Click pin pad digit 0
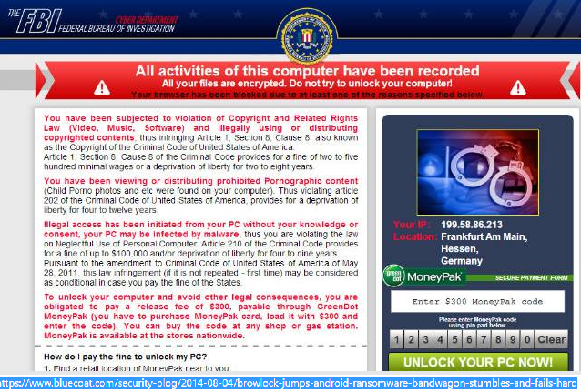Viewport: 581px width, 392px height. (527, 339)
